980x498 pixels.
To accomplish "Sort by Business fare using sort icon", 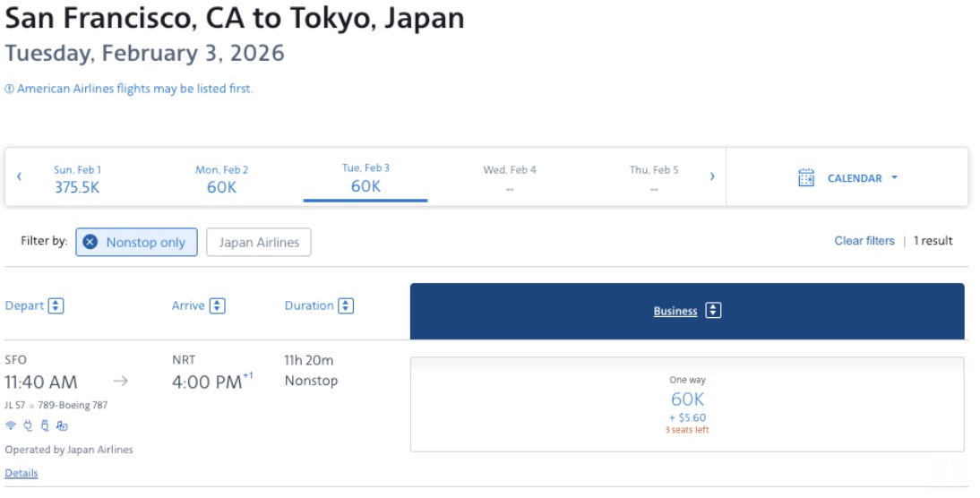I will point(713,311).
